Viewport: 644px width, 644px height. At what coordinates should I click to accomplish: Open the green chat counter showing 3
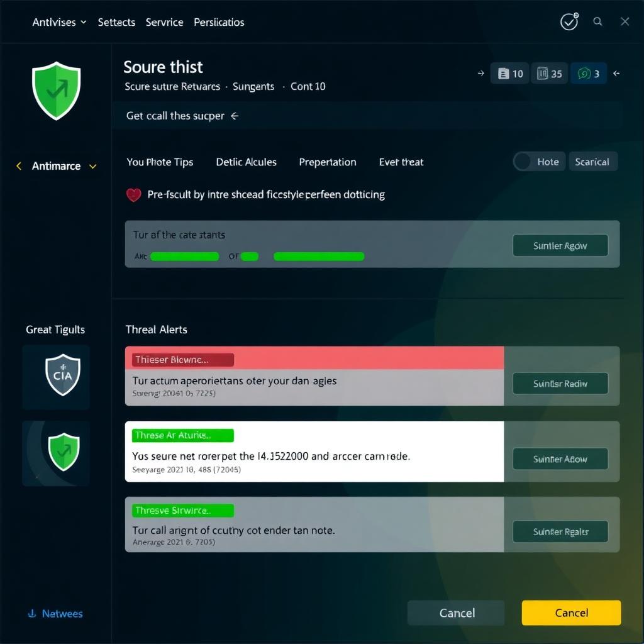tap(588, 74)
